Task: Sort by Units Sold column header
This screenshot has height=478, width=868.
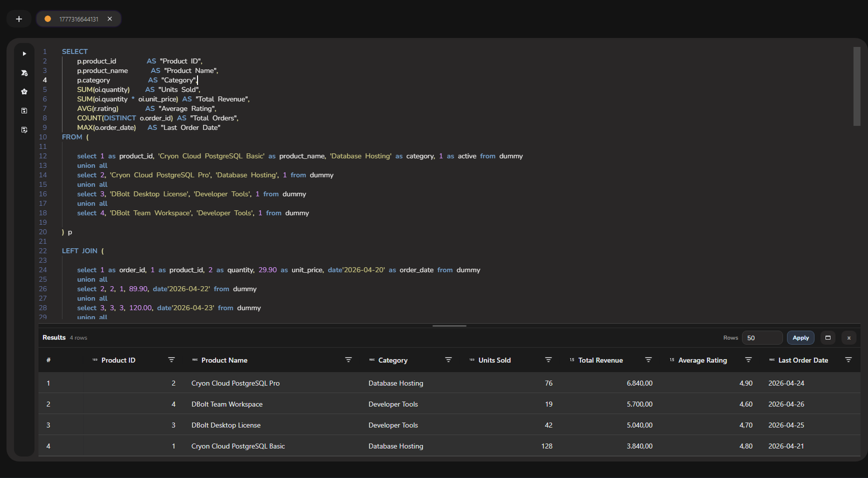Action: tap(494, 360)
